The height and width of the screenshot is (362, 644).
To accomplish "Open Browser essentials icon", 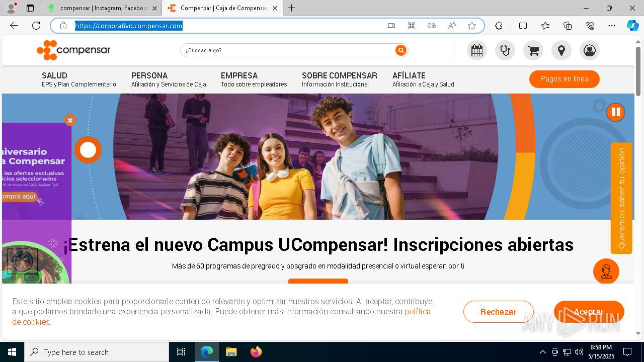I will point(590,26).
